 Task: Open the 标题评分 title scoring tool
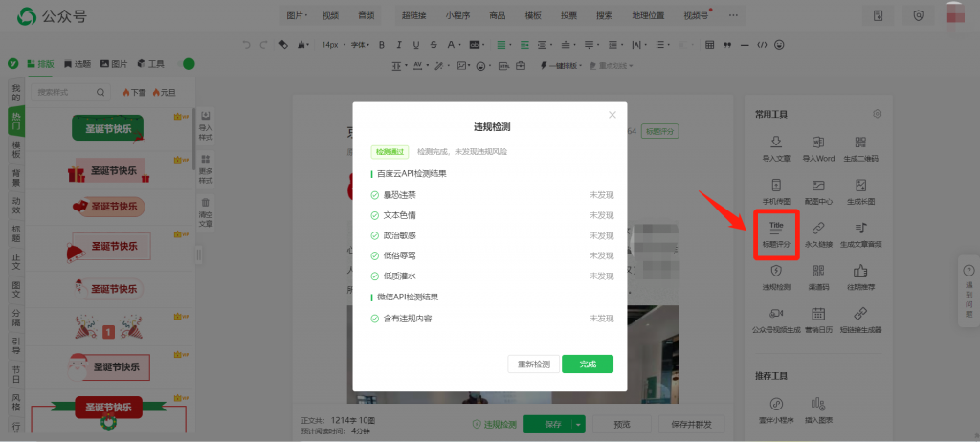coord(776,234)
